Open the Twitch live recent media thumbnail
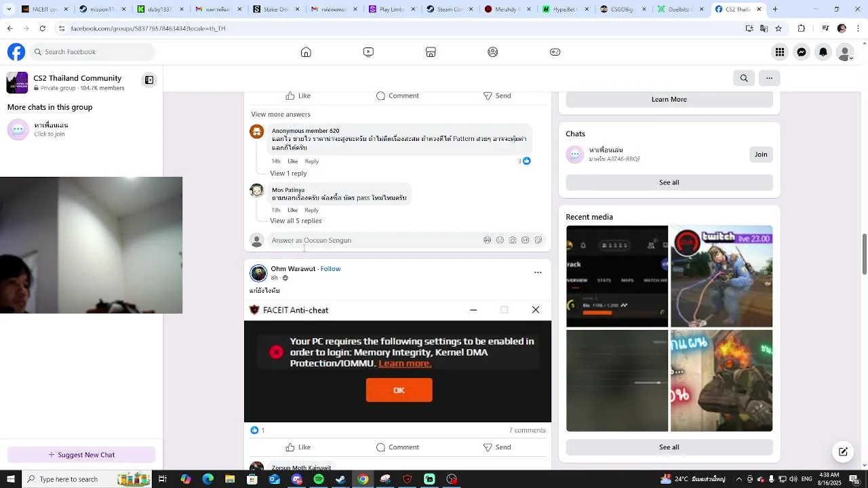Viewport: 868px width, 488px height. pos(722,277)
